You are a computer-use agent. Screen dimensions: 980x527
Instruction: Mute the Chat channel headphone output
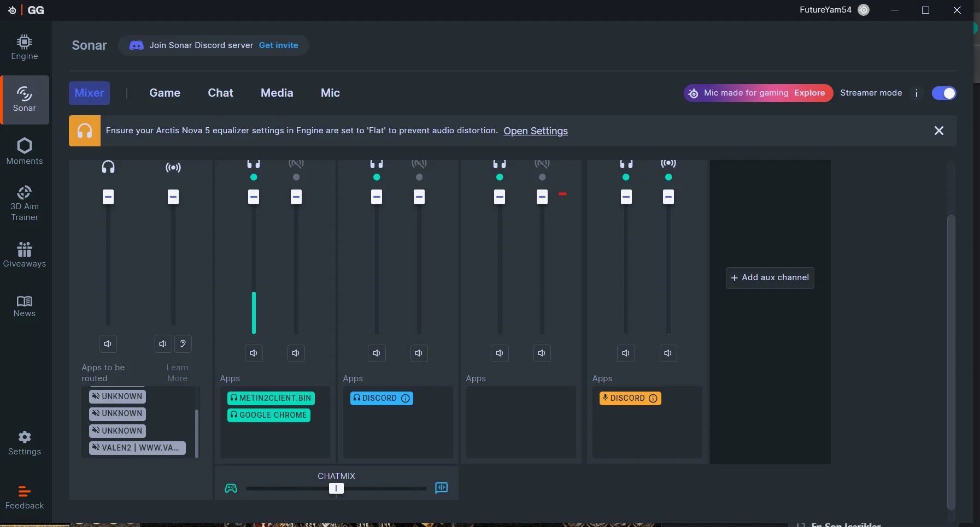[x=377, y=353]
